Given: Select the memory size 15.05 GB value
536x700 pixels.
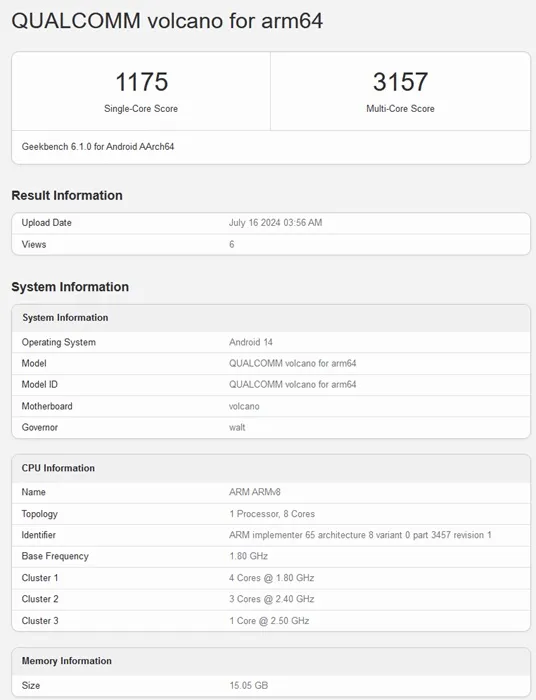Looking at the screenshot, I should [249, 685].
